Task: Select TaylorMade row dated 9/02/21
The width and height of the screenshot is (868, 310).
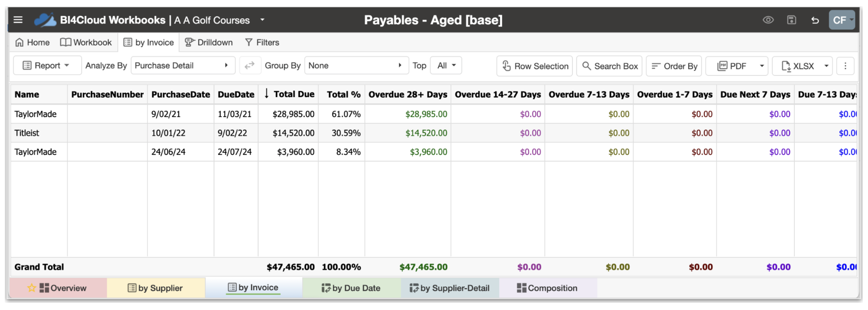Action: 434,114
